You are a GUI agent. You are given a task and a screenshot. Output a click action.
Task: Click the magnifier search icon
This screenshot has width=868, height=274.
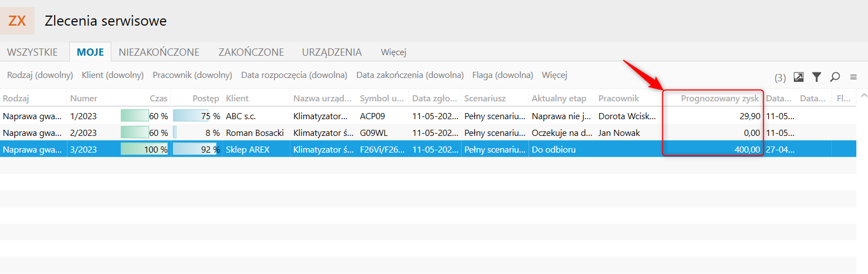pos(835,77)
